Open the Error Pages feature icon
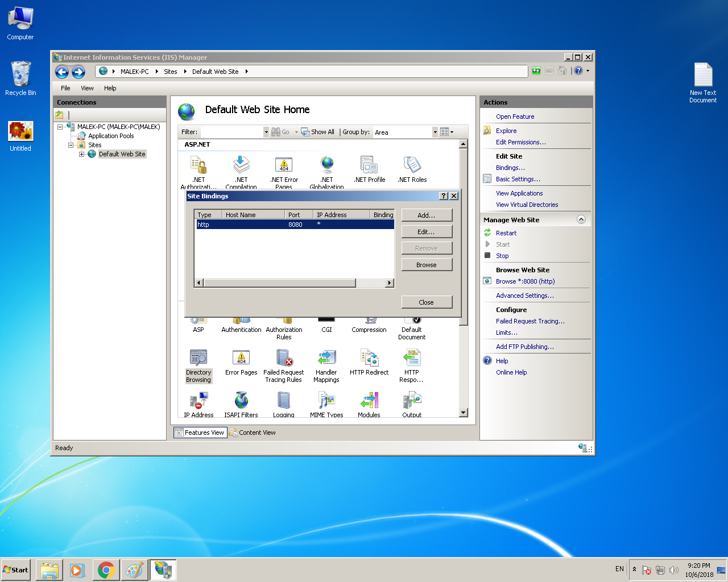The height and width of the screenshot is (582, 728). pyautogui.click(x=241, y=363)
